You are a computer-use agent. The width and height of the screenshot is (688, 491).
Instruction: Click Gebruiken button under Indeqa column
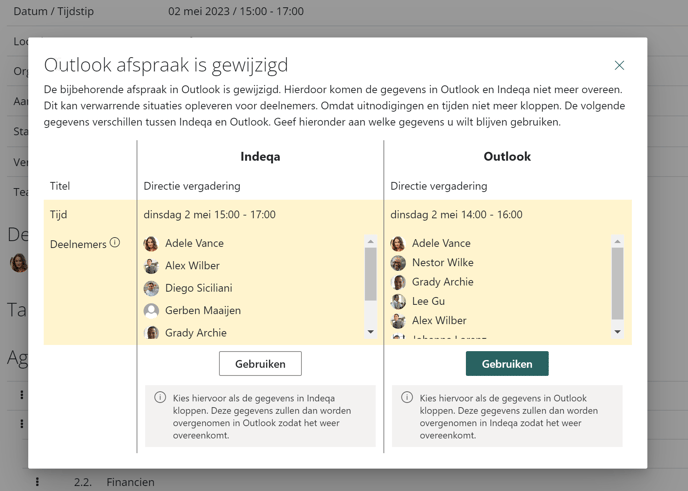[260, 363]
